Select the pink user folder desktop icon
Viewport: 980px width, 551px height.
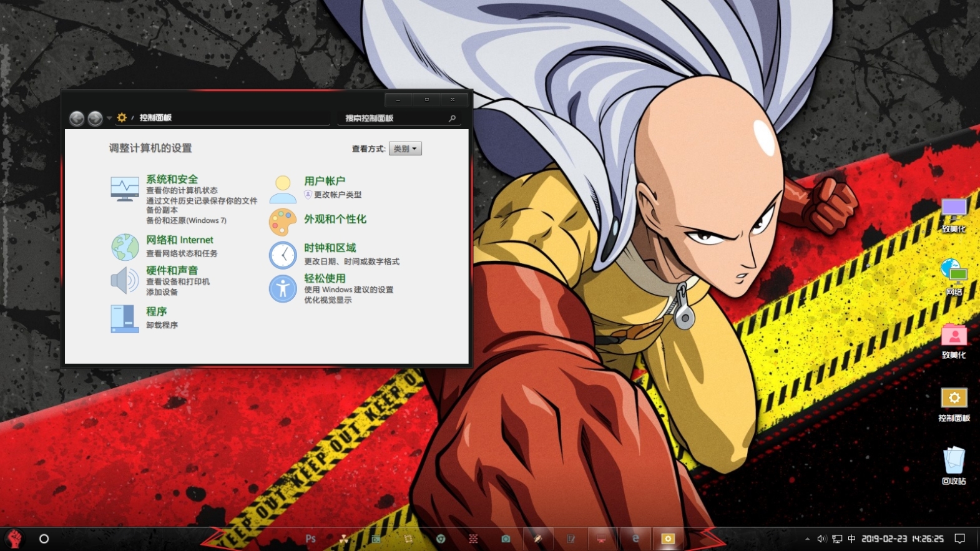954,341
